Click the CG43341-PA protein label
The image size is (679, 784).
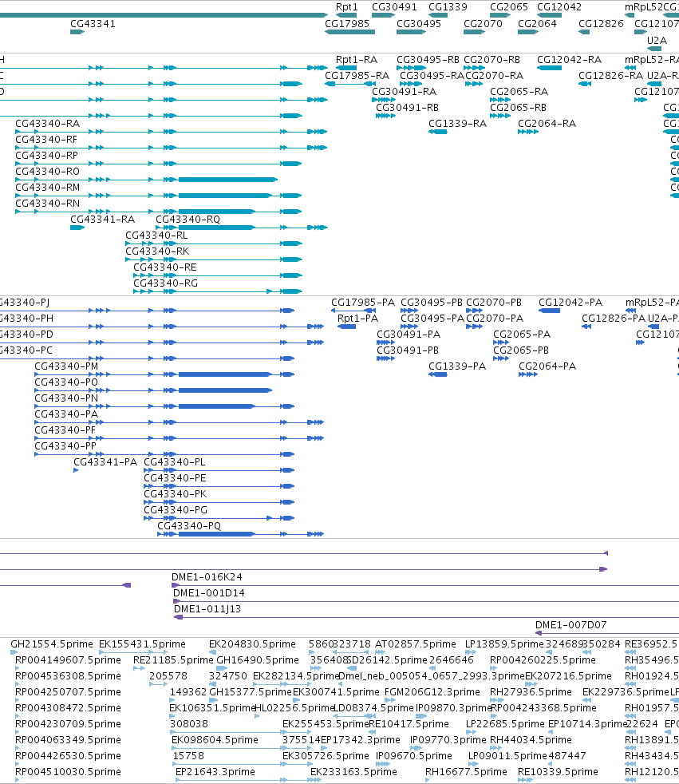pos(105,462)
